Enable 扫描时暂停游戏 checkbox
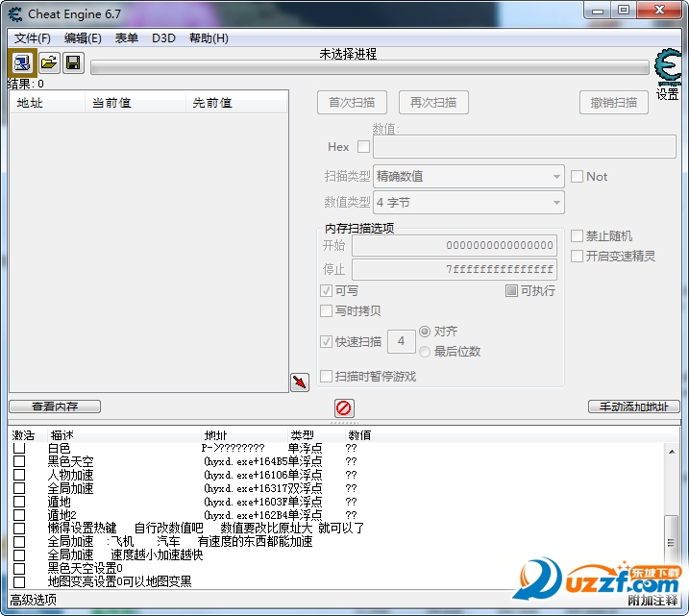The width and height of the screenshot is (689, 616). [x=326, y=376]
